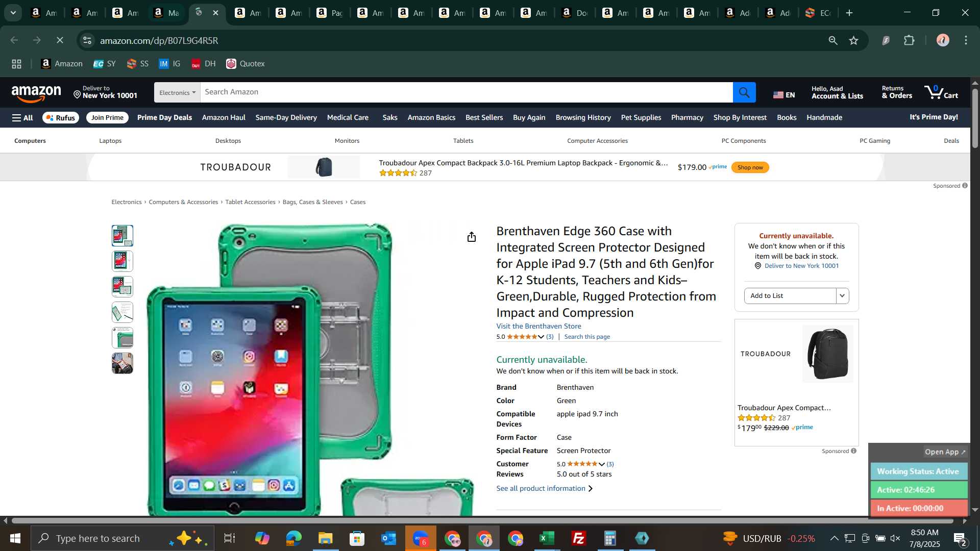This screenshot has width=980, height=551.
Task: Click the horizontal scrollbar at page bottom
Action: [482, 521]
